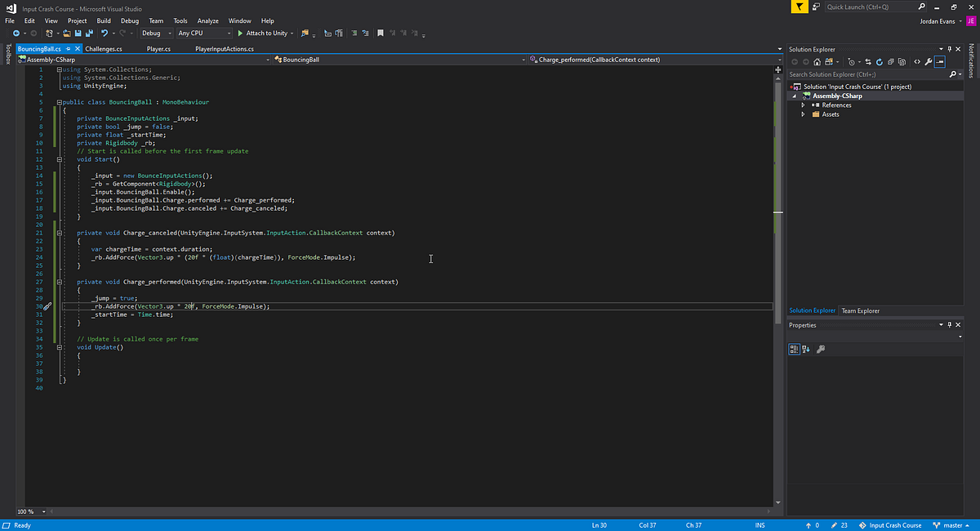Pin the Solution Explorer panel
This screenshot has width=980, height=531.
click(x=949, y=49)
